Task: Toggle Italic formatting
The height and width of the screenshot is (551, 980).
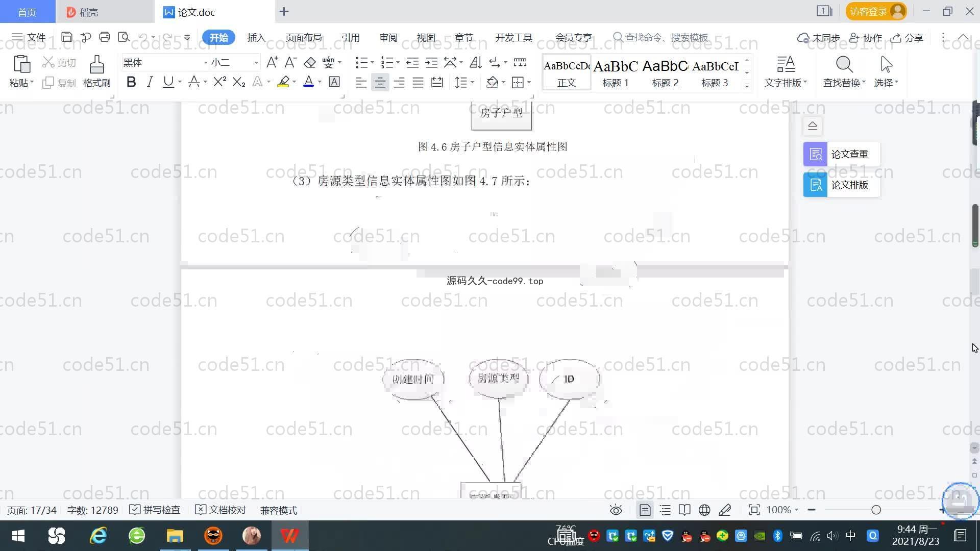Action: pyautogui.click(x=150, y=82)
